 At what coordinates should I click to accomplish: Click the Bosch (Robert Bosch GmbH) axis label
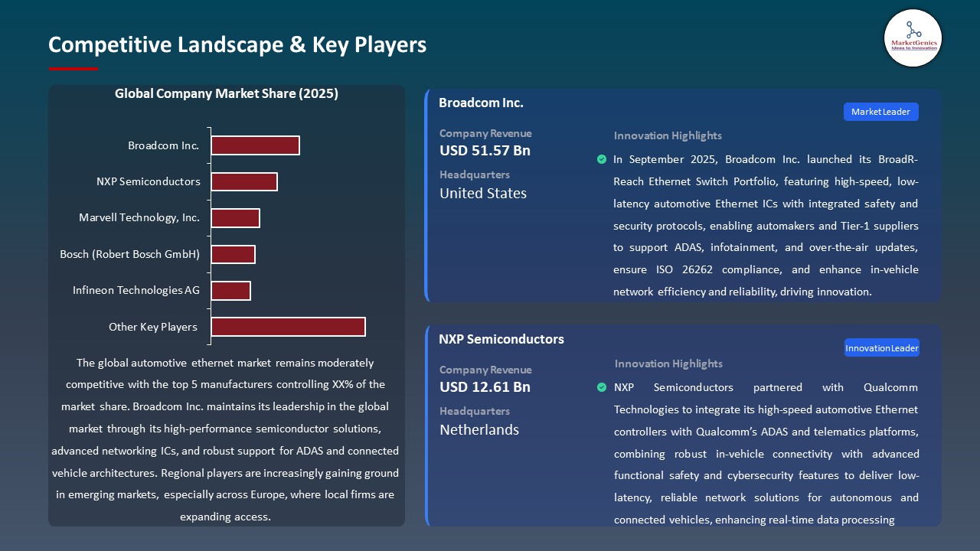[x=130, y=254]
